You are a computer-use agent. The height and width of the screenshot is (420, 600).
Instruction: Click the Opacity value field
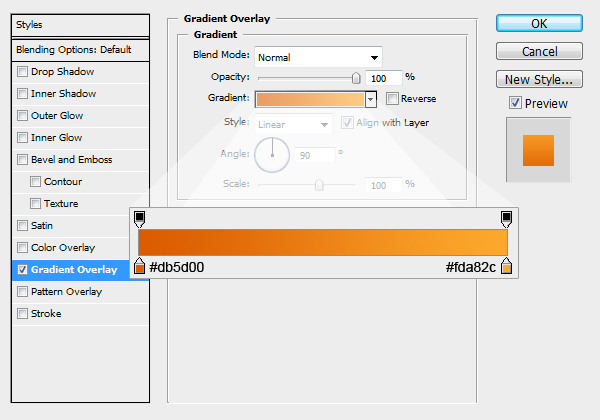tap(384, 78)
